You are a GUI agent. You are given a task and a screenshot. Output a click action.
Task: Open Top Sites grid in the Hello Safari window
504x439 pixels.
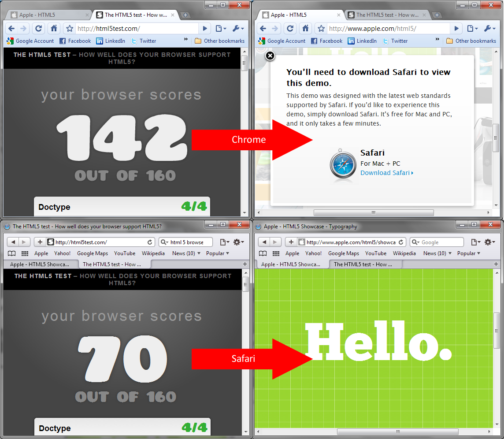click(x=276, y=253)
